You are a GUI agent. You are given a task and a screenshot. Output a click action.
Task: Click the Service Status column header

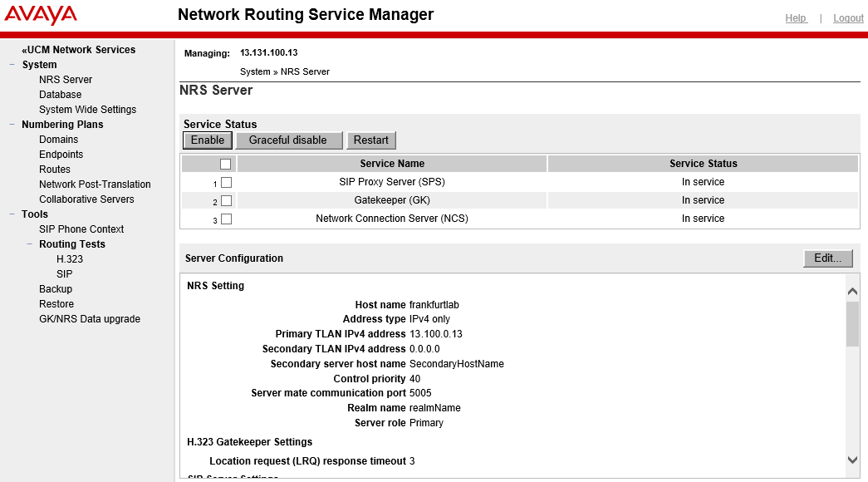[x=703, y=164]
